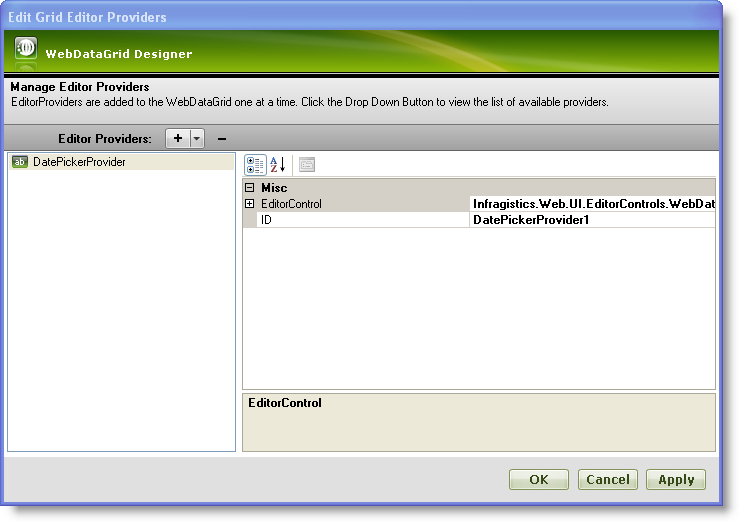
Task: Select the ID property label
Action: pyautogui.click(x=266, y=220)
